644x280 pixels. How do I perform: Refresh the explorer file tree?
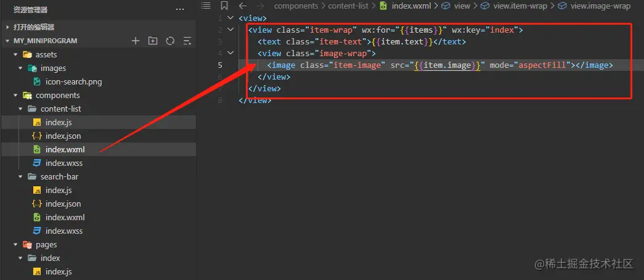coord(170,41)
